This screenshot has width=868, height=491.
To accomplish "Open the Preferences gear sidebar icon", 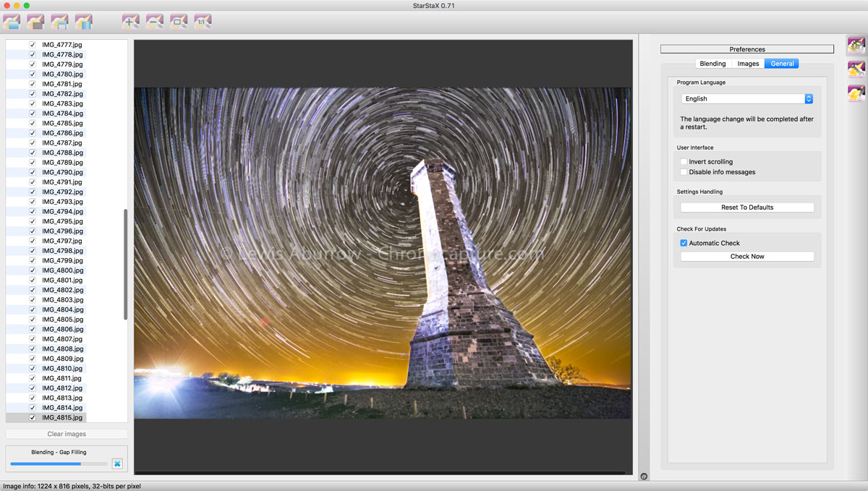I will [856, 46].
